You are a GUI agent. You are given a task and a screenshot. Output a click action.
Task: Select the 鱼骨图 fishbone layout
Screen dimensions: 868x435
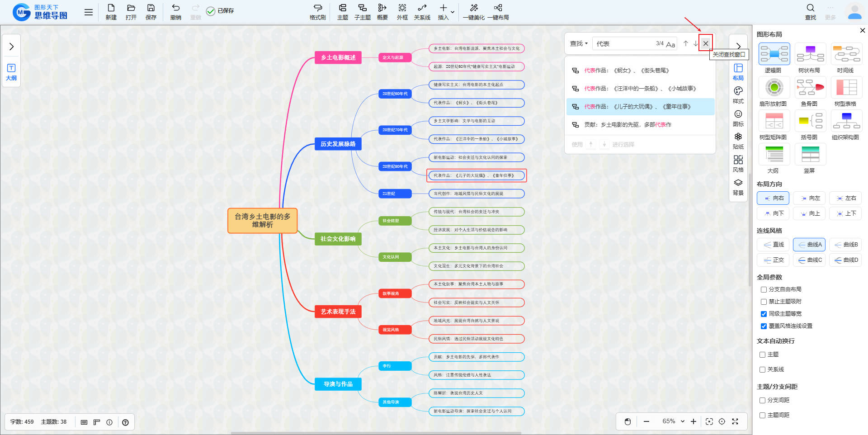(x=810, y=87)
